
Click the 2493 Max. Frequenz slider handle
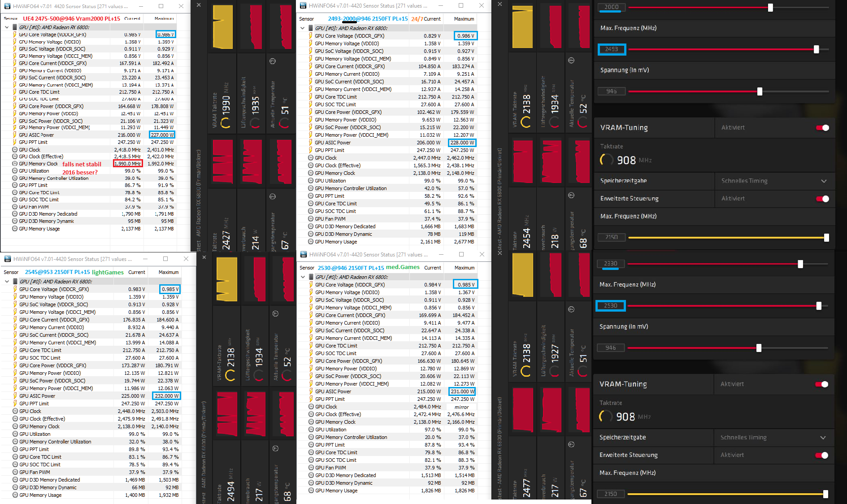tap(817, 49)
